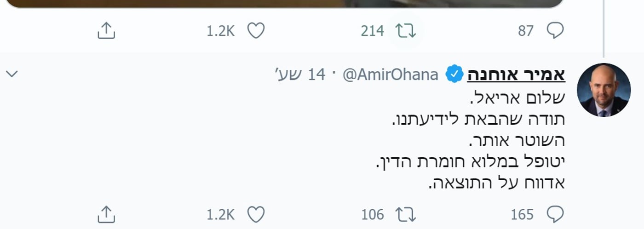The image size is (644, 229).
Task: Open share options for Amir Ohana's tweet
Action: pyautogui.click(x=106, y=214)
